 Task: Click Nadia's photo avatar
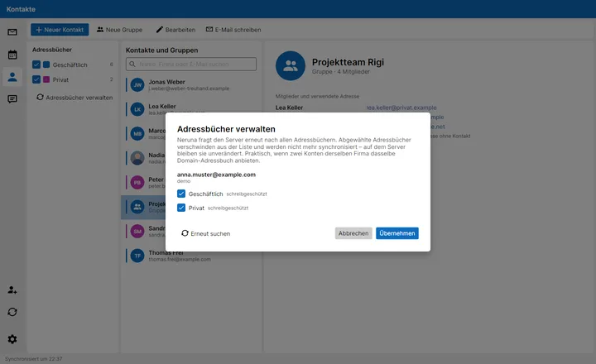click(x=137, y=158)
